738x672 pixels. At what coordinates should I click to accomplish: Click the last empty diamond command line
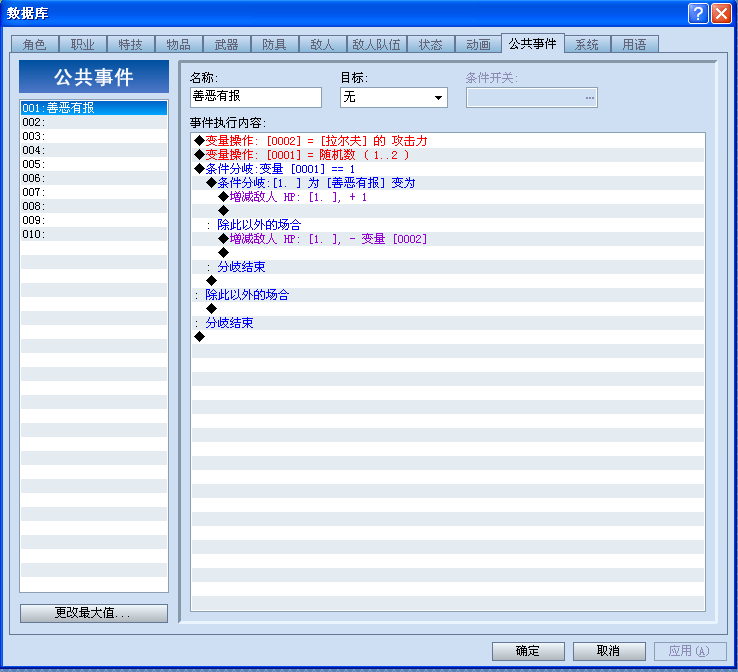pyautogui.click(x=448, y=336)
